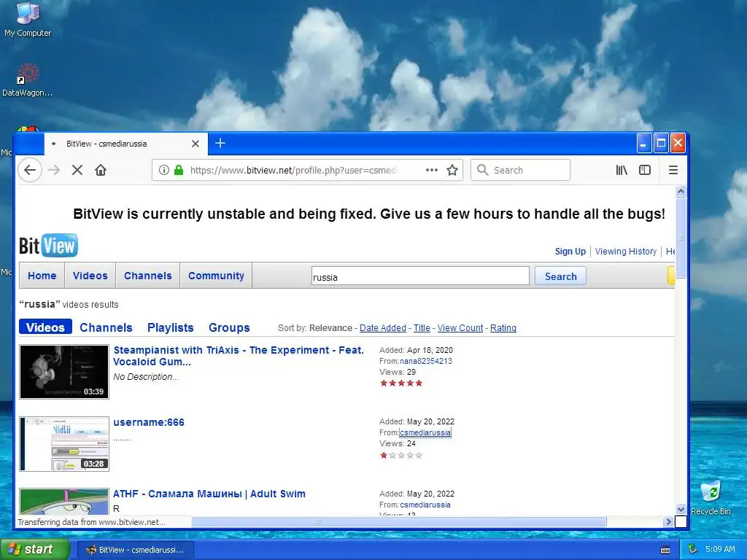The height and width of the screenshot is (560, 747).
Task: Open Steampianist with TriAxis video title
Action: pos(239,356)
